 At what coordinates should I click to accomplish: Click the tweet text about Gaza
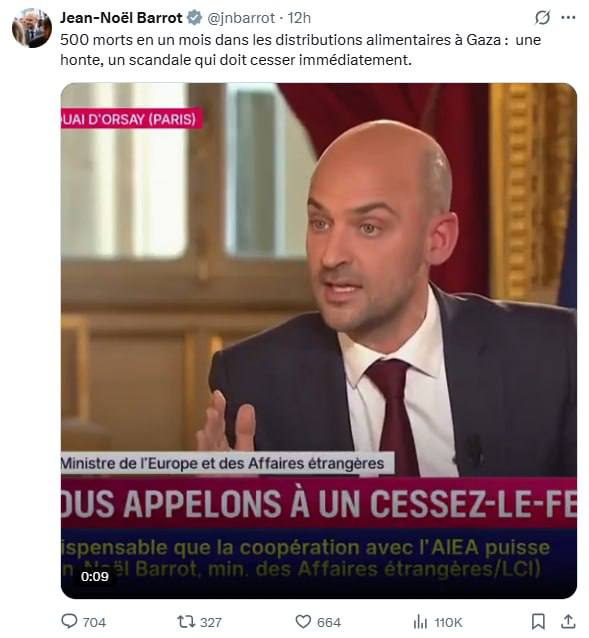301,50
